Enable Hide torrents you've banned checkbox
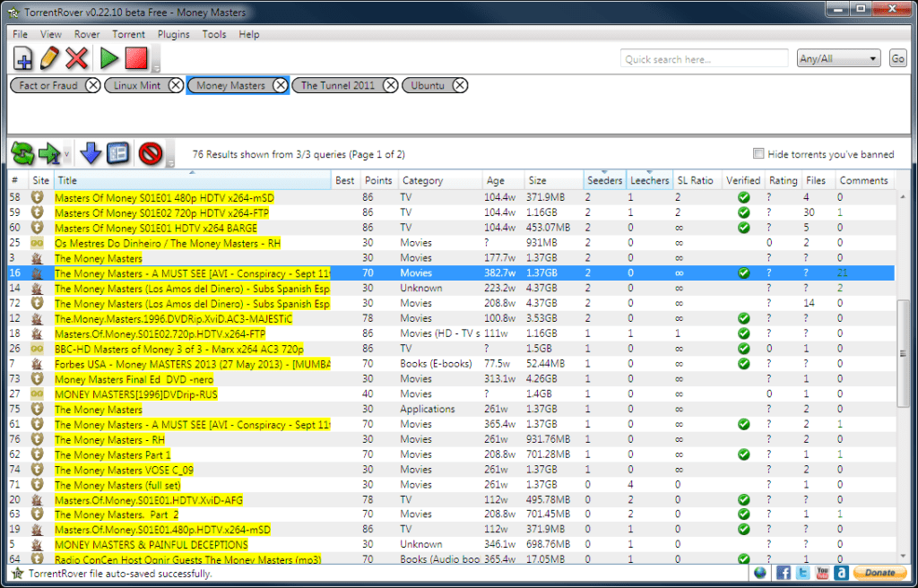 [x=759, y=153]
